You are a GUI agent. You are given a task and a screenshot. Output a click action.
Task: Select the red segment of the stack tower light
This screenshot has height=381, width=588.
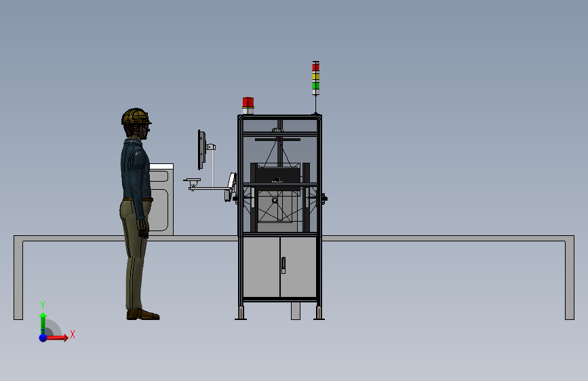click(x=316, y=67)
